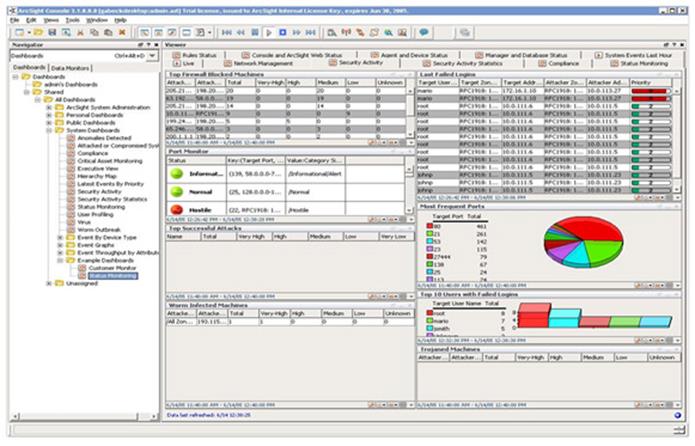Switch to the Data Monitors navigator tab
Image resolution: width=695 pixels, height=446 pixels.
70,68
